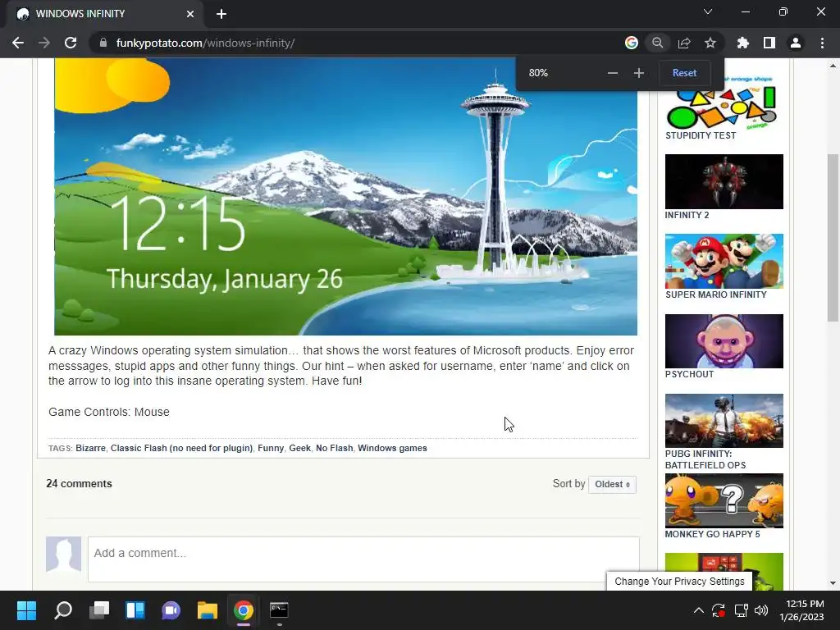
Task: Click the Windows lock screen game image
Action: click(x=345, y=197)
